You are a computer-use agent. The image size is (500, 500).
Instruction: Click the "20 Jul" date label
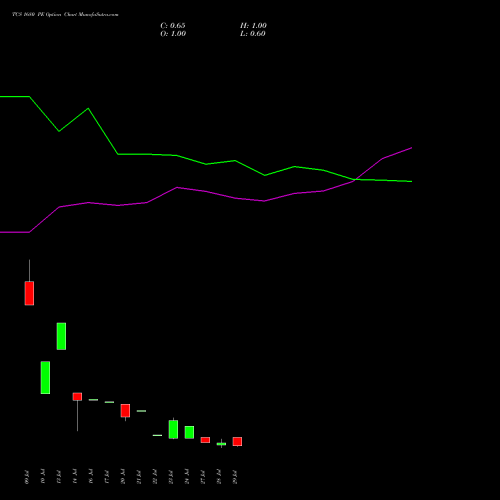tap(123, 477)
